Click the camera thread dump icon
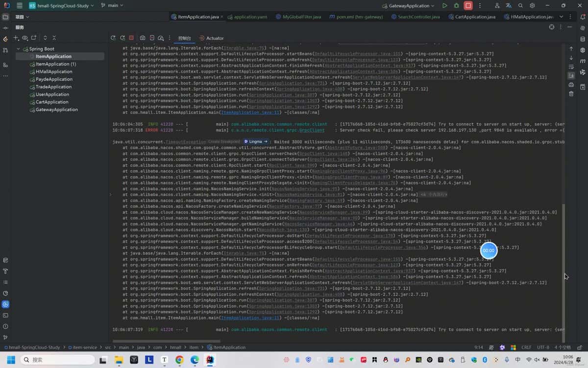 point(143,38)
